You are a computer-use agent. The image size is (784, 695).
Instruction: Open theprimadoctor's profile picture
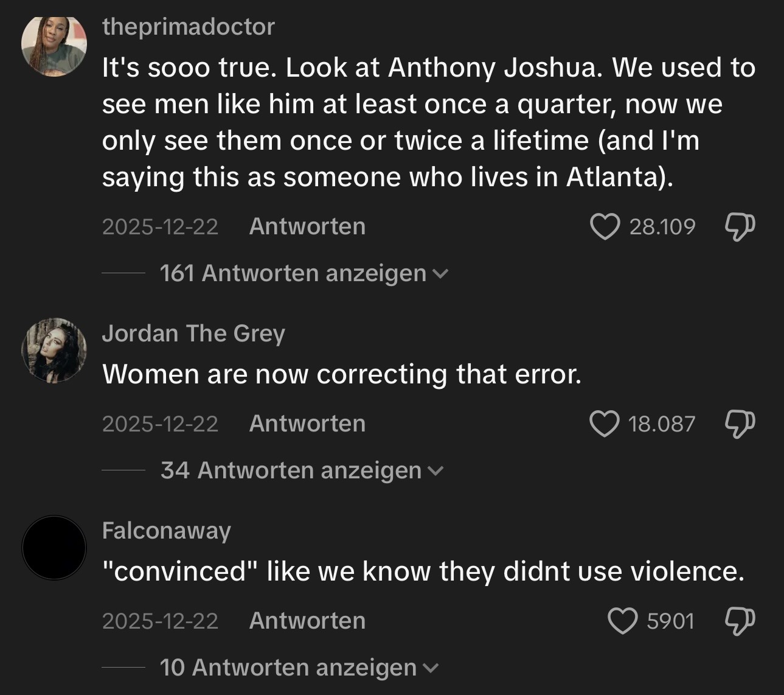tap(54, 46)
